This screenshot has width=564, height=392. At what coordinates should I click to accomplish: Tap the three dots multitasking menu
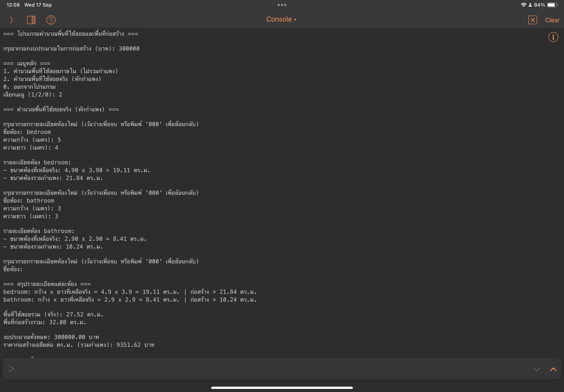coord(282,5)
